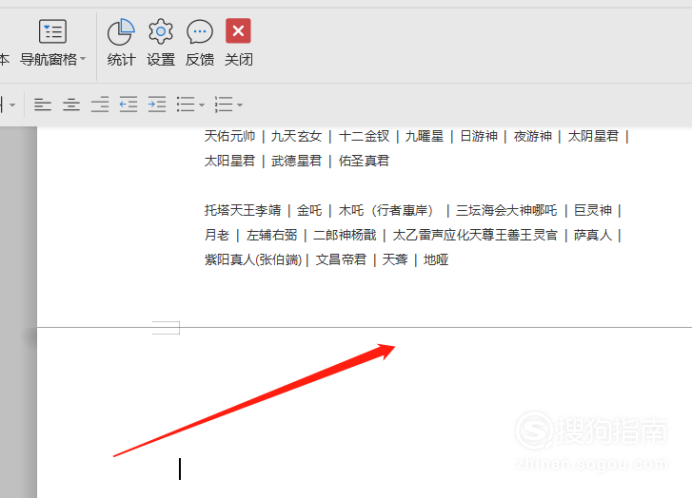Click the text 天聋

[395, 260]
